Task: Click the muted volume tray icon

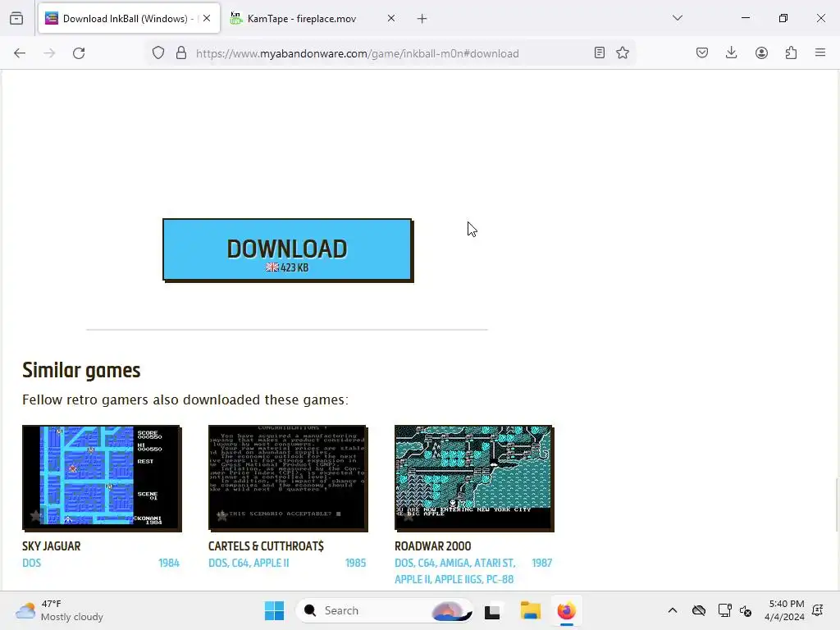Action: point(746,610)
